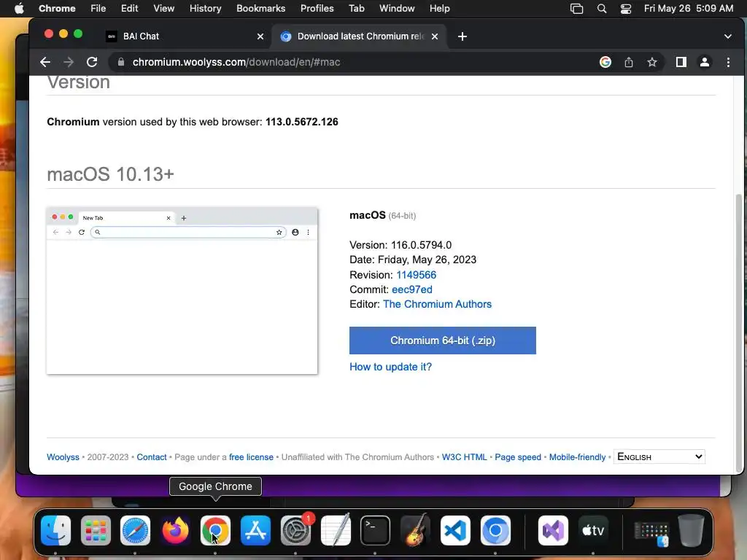This screenshot has width=747, height=560.
Task: Open the profile avatar menu
Action: coord(705,62)
